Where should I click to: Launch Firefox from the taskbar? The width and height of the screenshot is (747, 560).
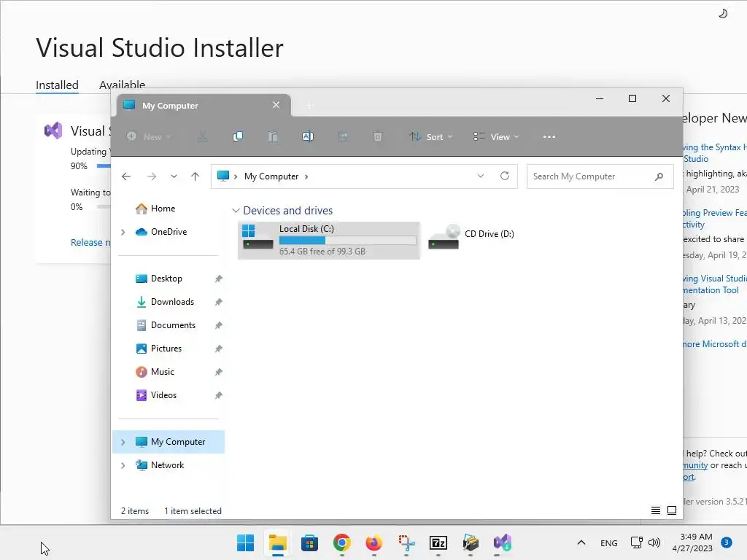coord(374,542)
